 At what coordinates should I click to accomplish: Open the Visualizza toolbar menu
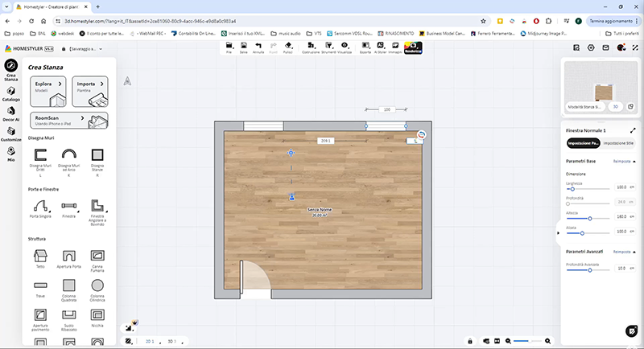pyautogui.click(x=345, y=47)
